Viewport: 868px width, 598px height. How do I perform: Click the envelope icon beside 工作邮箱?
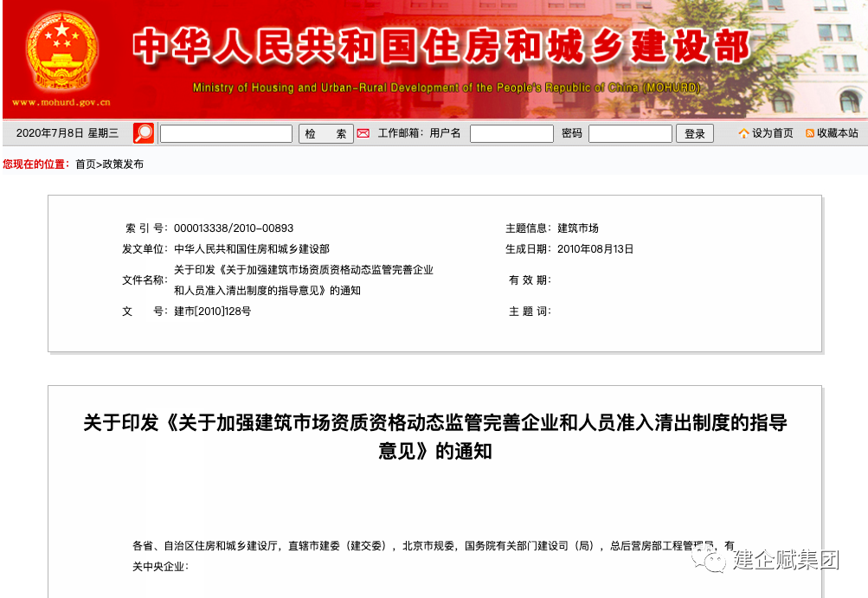pyautogui.click(x=364, y=133)
